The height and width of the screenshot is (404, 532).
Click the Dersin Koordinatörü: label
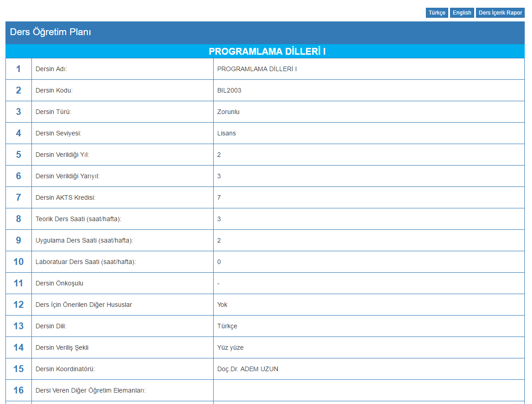coord(65,369)
